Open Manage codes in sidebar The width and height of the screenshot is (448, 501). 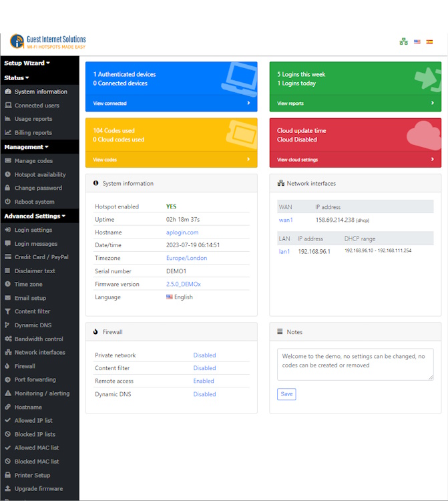[33, 161]
